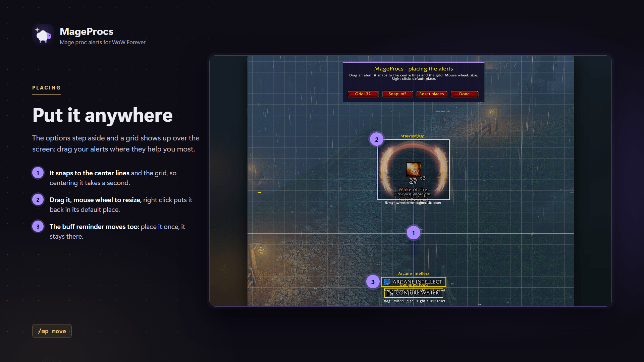
Task: Click the Done button
Action: pos(465,94)
